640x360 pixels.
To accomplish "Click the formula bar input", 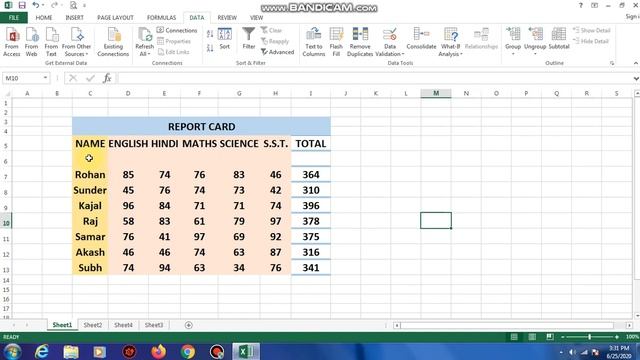I will [375, 78].
